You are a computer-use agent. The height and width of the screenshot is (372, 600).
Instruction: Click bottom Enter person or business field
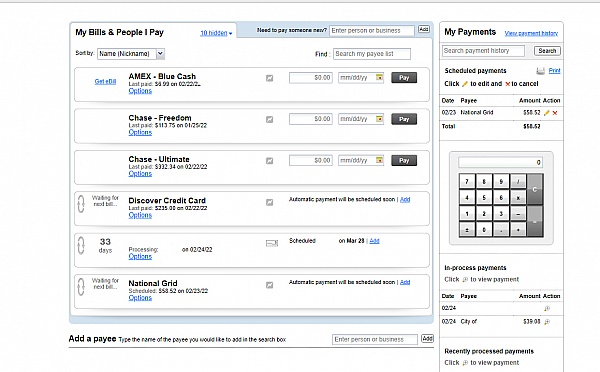(x=375, y=339)
